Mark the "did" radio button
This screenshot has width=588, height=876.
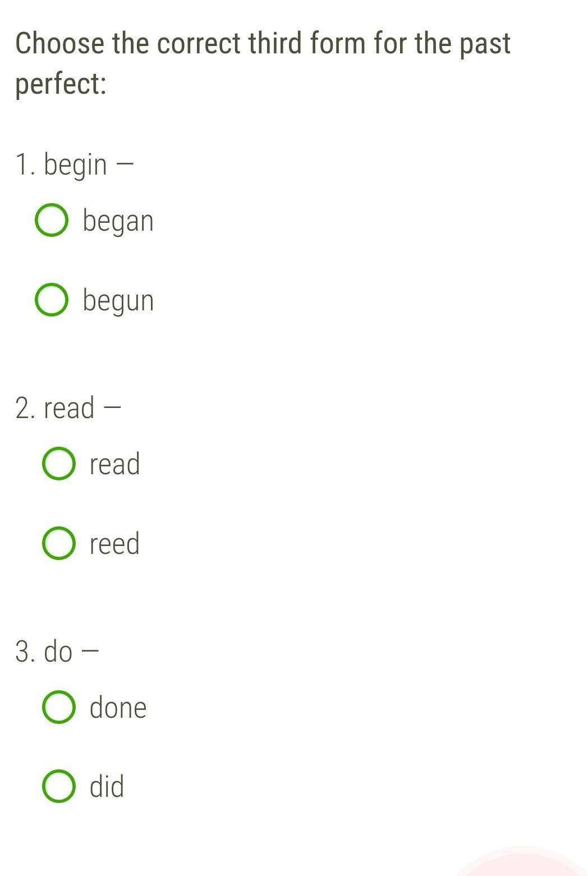click(59, 786)
